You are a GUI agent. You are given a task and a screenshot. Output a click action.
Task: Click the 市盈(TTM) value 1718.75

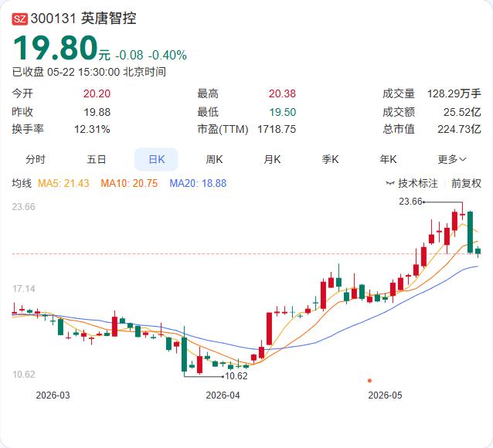pos(277,129)
